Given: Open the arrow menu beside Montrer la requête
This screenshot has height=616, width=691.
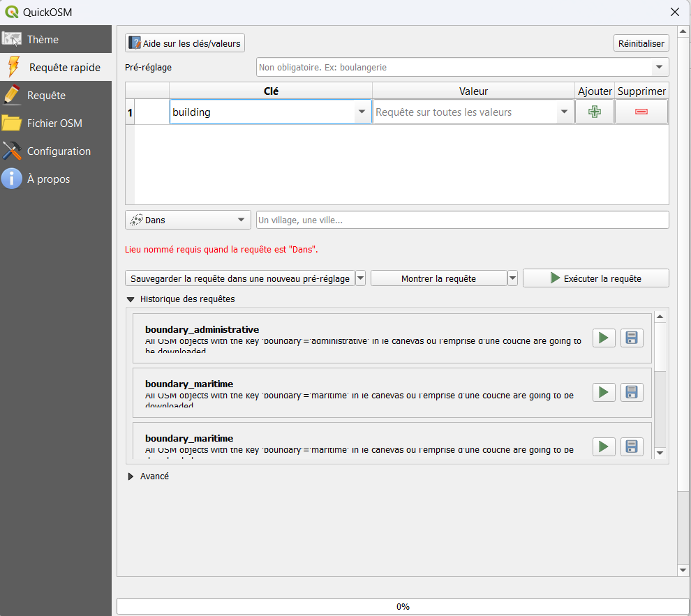Looking at the screenshot, I should (512, 278).
